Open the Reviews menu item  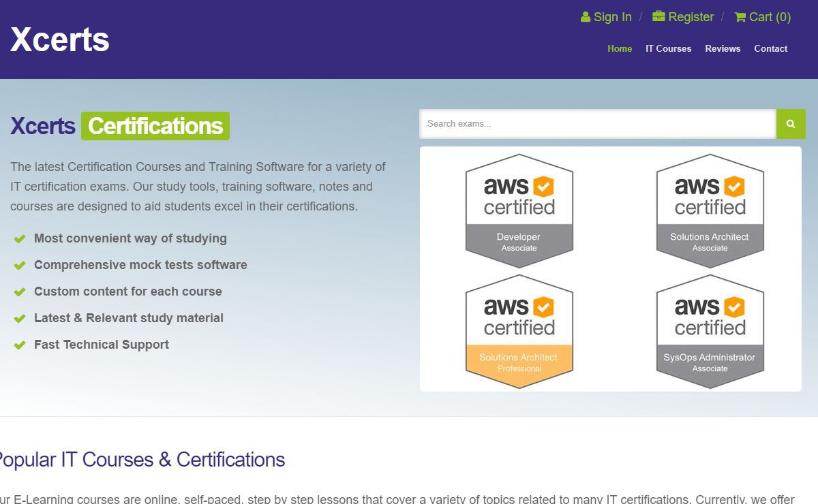723,48
